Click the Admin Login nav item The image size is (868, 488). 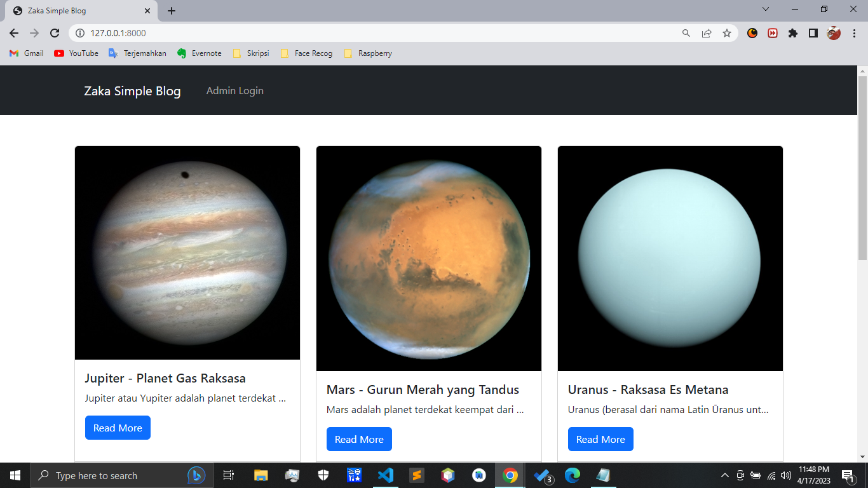click(235, 91)
